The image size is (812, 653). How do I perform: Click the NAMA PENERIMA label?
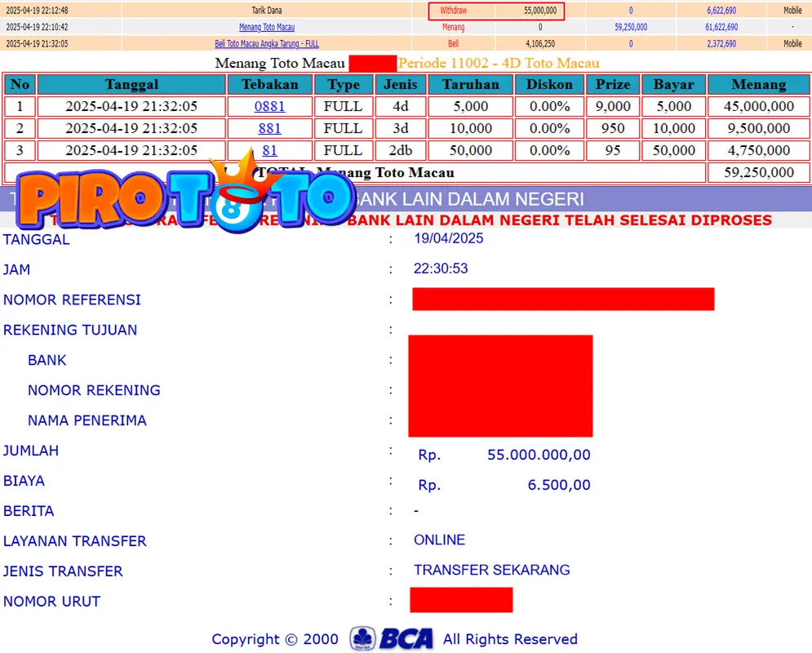pos(87,420)
